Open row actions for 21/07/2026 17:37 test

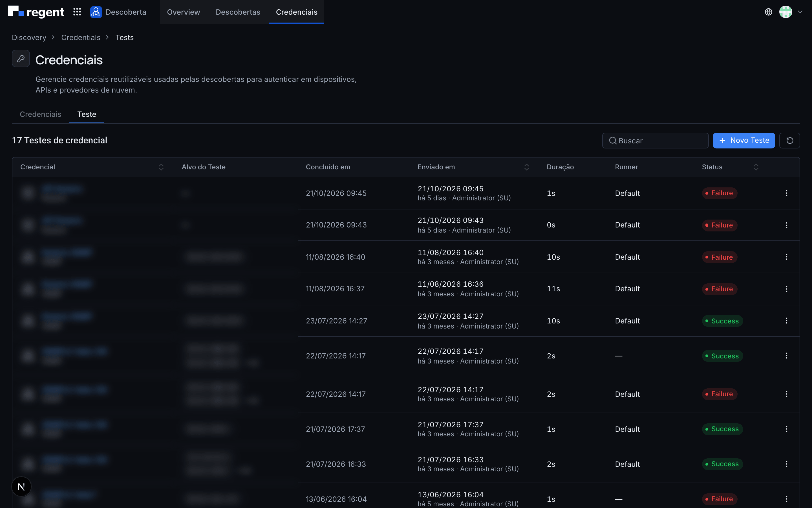(787, 429)
